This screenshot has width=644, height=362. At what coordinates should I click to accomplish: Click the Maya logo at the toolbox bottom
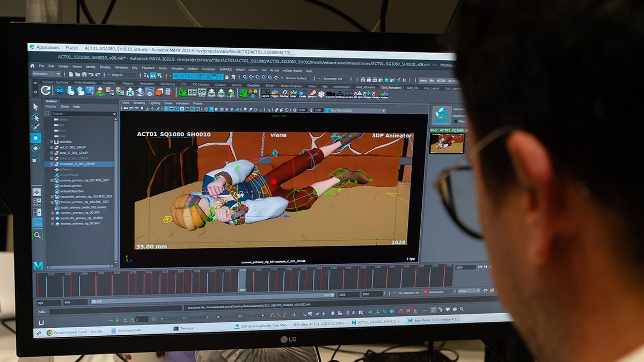[38, 266]
